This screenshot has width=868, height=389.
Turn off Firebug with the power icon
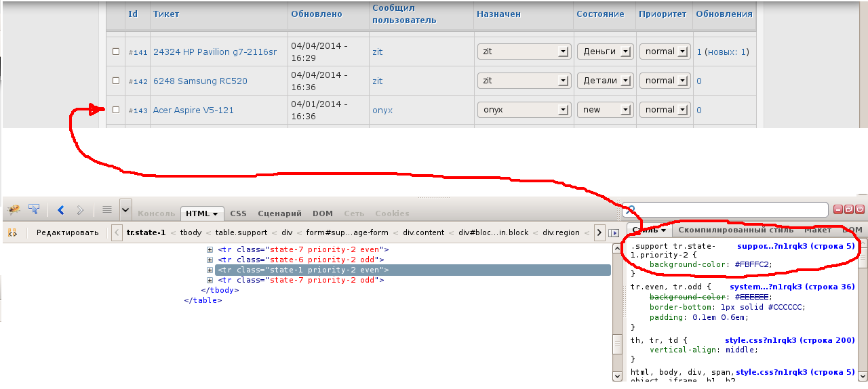860,209
